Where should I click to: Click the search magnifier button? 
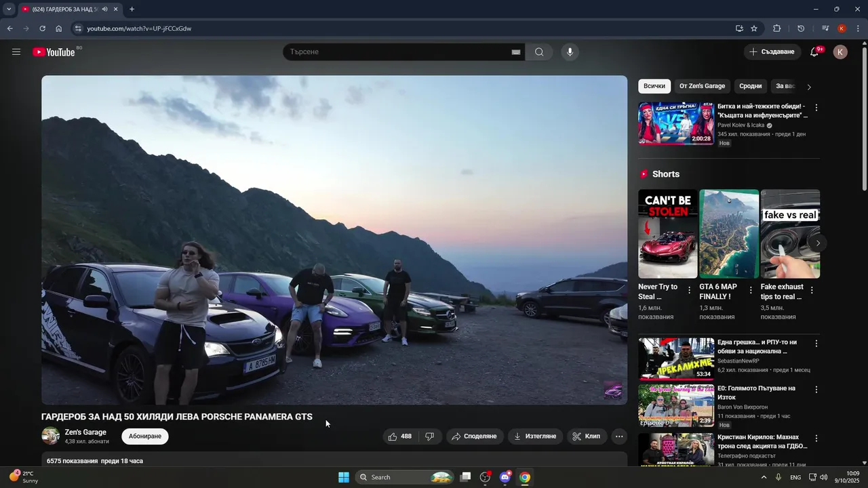(x=539, y=52)
